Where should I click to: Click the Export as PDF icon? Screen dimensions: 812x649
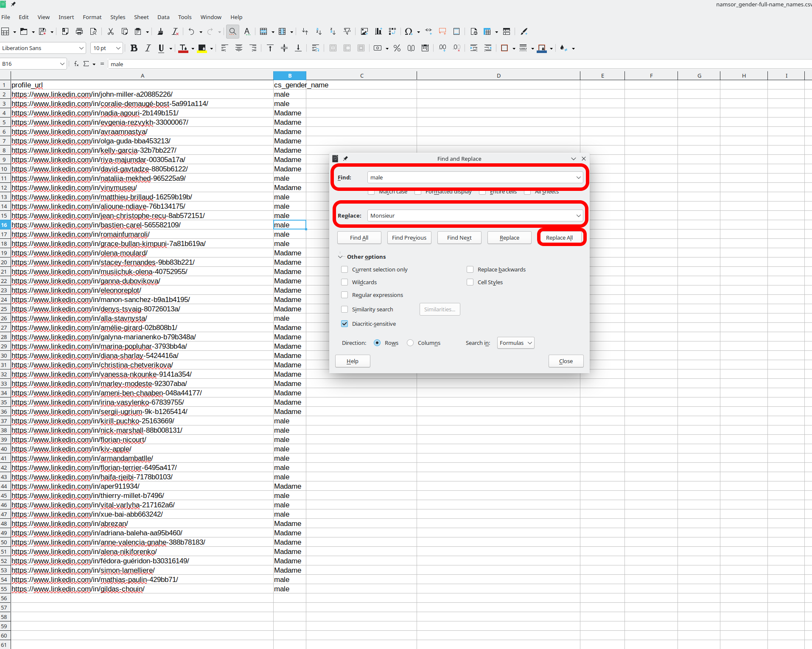pos(65,31)
